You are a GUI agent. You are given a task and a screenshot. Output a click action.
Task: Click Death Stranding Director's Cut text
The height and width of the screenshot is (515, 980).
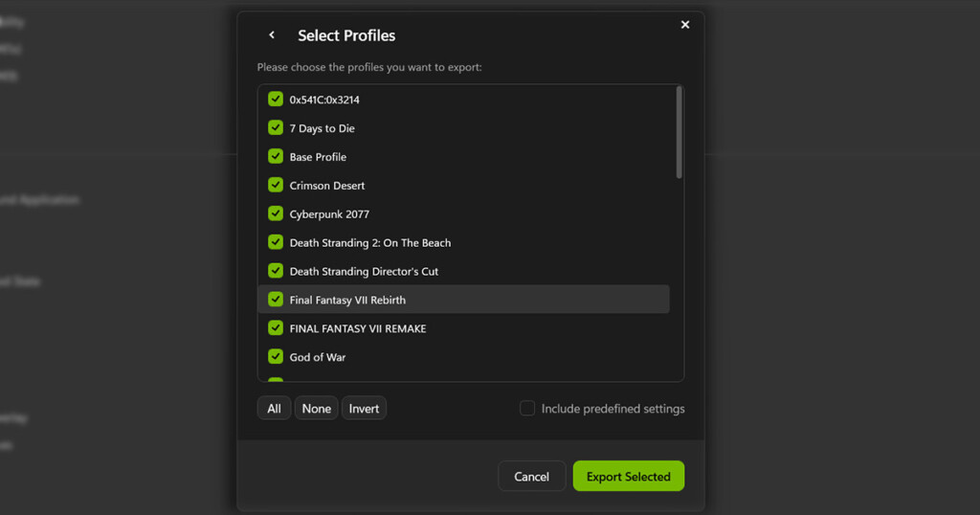point(364,271)
